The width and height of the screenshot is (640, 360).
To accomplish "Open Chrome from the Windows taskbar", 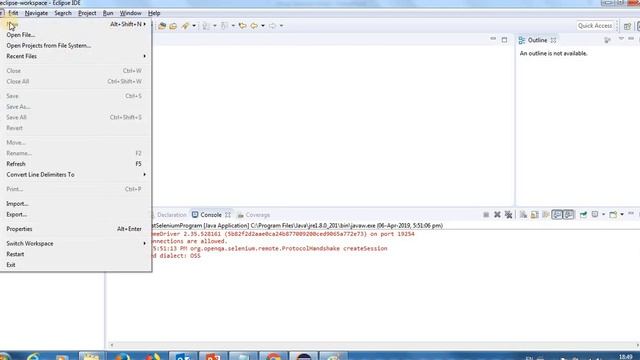I will tap(273, 356).
